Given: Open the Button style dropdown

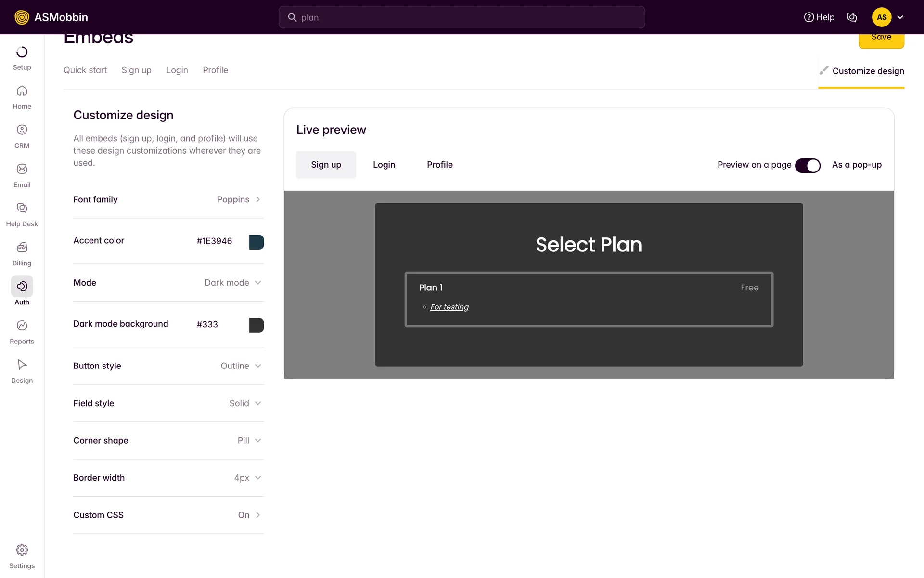Looking at the screenshot, I should tap(240, 366).
